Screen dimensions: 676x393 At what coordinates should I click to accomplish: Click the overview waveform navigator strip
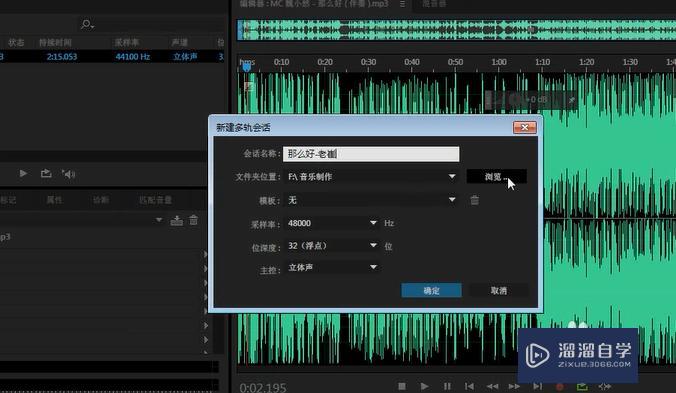coord(456,30)
